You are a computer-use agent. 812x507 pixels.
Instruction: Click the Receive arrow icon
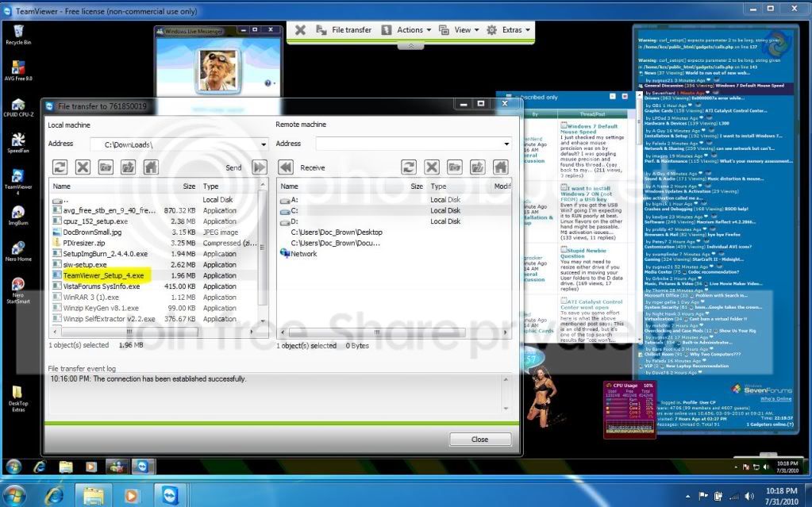pyautogui.click(x=286, y=167)
